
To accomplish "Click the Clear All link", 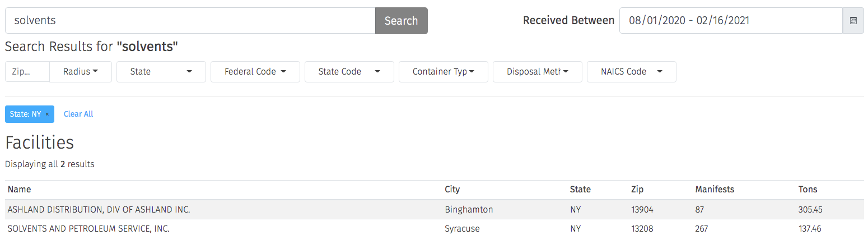I will click(x=78, y=114).
